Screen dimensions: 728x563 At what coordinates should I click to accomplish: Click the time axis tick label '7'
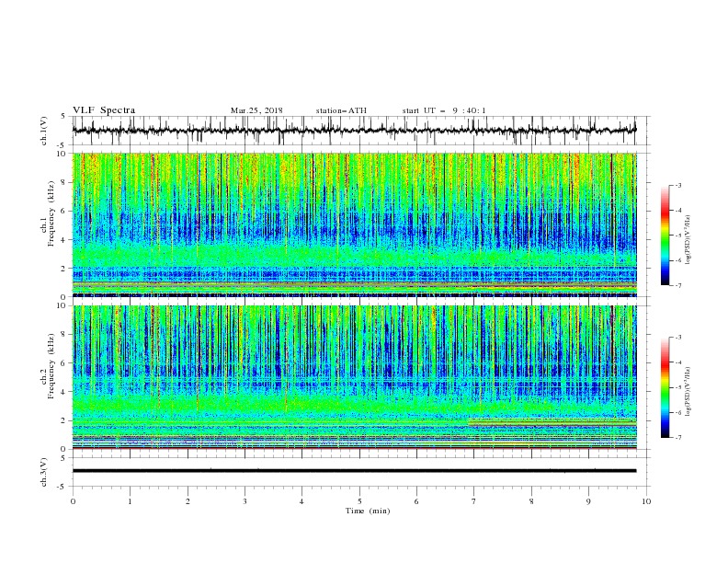pyautogui.click(x=474, y=501)
